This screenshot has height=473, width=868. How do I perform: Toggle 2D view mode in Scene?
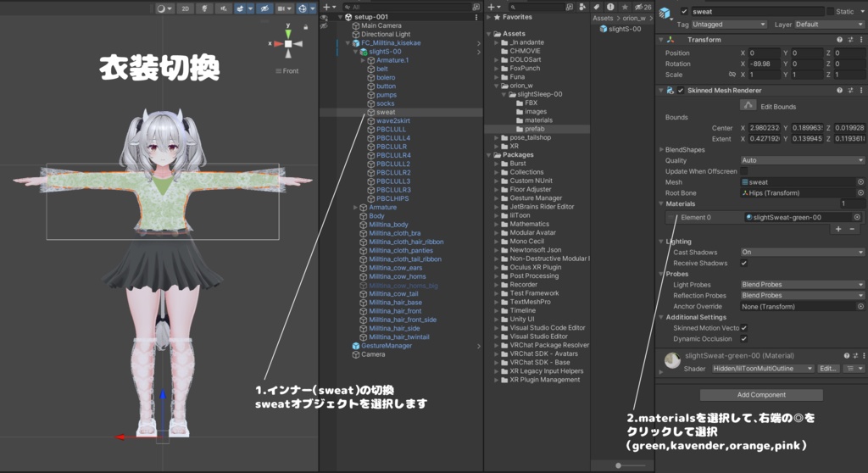click(x=186, y=8)
